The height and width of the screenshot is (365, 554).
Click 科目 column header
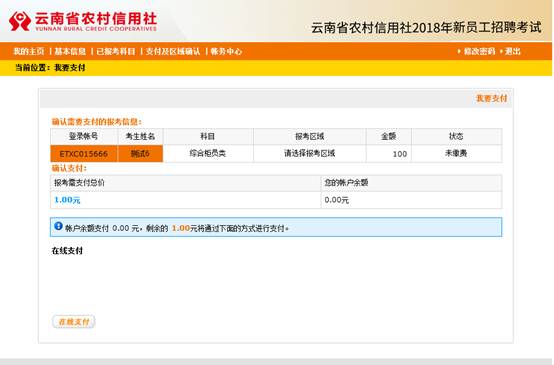[208, 136]
